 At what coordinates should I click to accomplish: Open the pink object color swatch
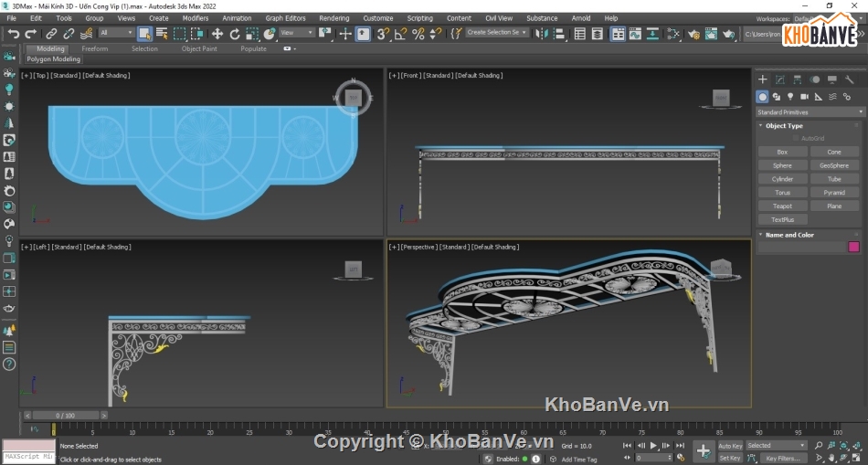coord(853,247)
